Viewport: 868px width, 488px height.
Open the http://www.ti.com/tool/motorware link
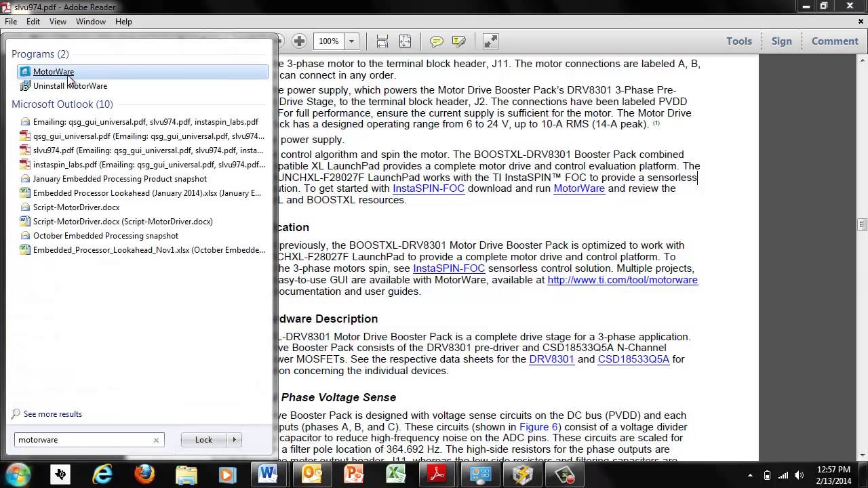point(623,280)
